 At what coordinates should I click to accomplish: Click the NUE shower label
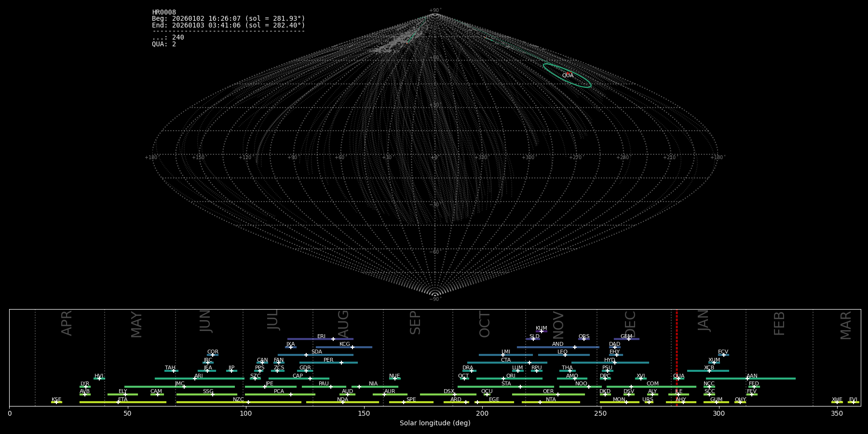click(x=394, y=376)
